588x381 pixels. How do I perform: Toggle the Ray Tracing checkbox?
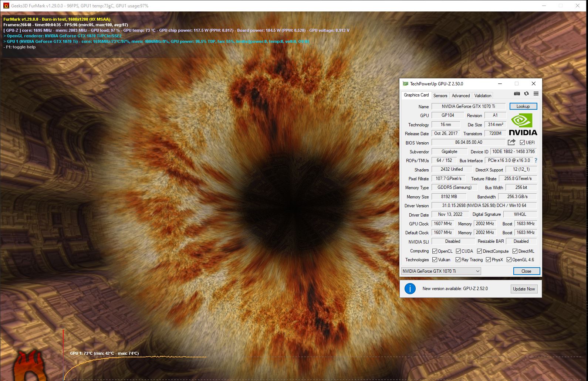click(458, 260)
